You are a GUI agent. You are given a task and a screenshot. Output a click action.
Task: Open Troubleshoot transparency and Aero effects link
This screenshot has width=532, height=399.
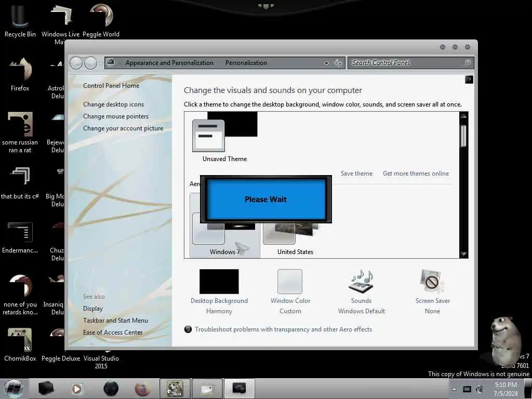283,329
